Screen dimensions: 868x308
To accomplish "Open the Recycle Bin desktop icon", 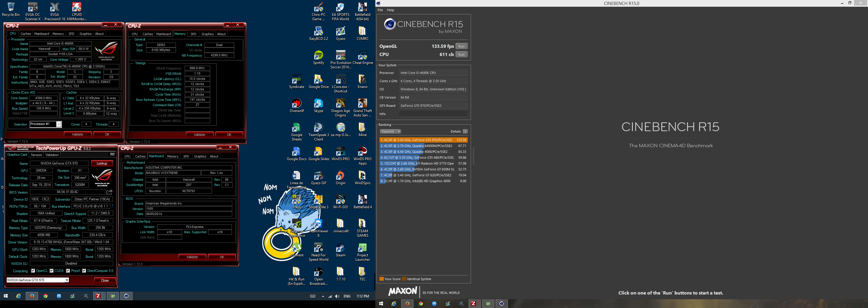I will coord(11,9).
